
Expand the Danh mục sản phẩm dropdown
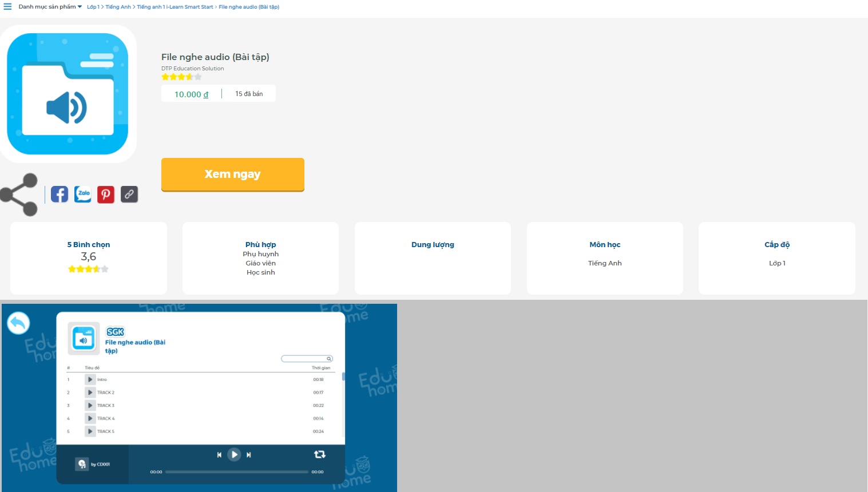(x=50, y=7)
